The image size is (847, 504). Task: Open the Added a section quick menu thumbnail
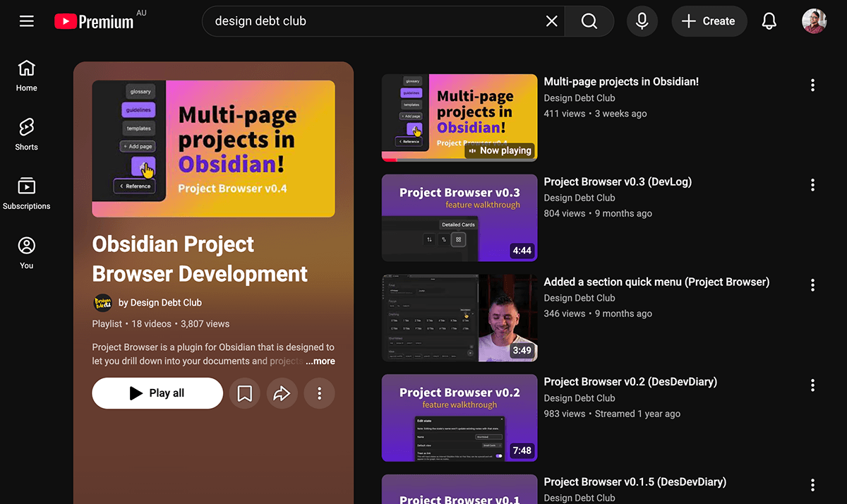point(459,318)
